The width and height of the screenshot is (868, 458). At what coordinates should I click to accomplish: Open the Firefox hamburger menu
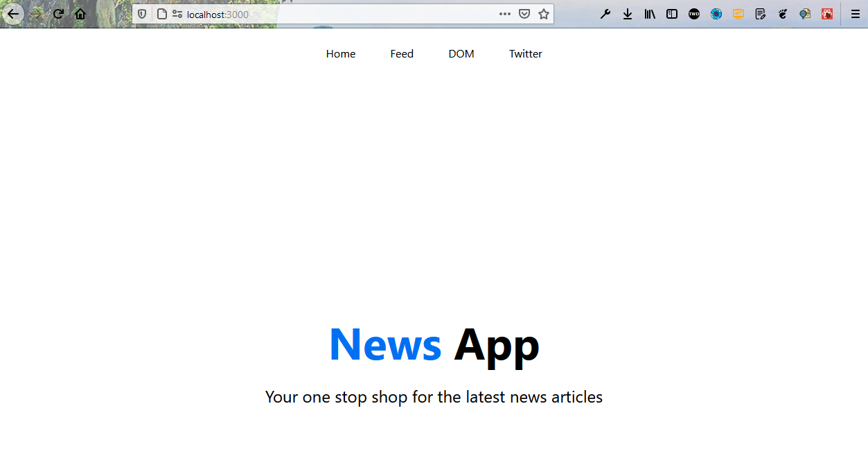click(855, 14)
